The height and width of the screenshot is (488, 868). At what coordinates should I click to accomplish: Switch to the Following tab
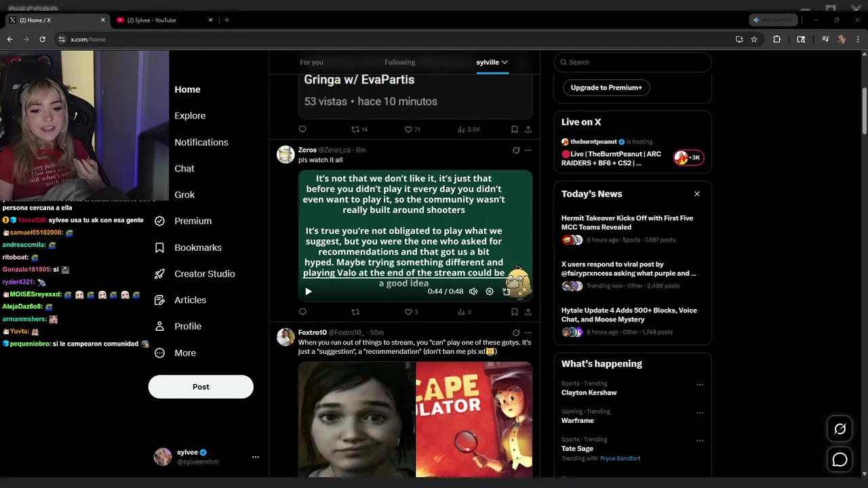[x=399, y=62]
